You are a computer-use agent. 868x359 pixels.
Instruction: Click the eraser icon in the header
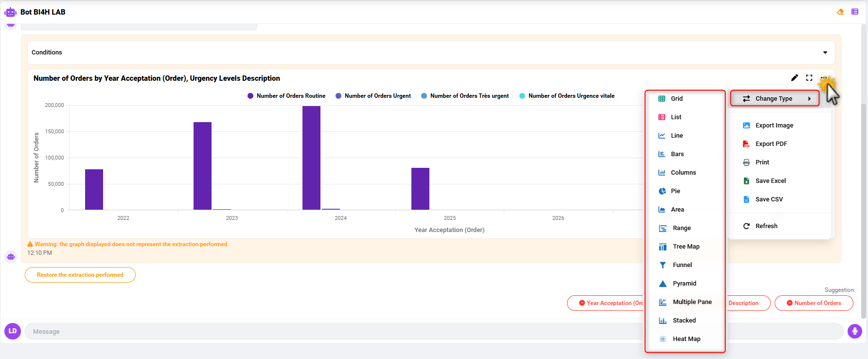(840, 12)
